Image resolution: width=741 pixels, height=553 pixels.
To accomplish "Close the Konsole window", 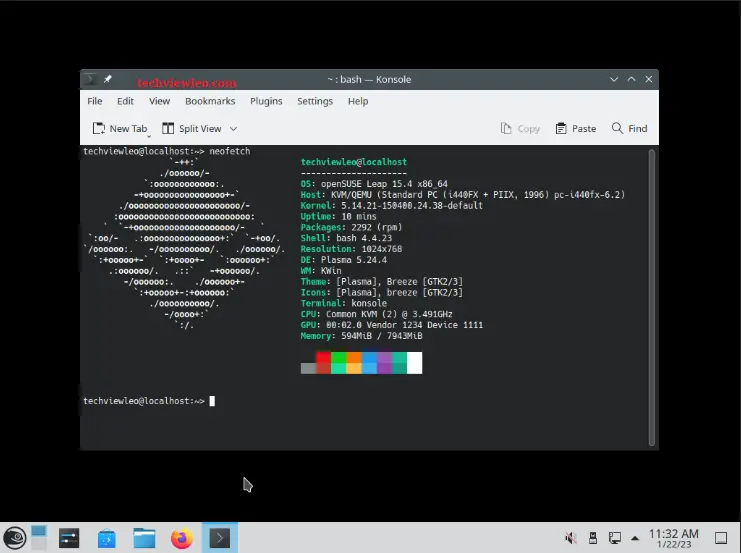I will click(x=649, y=79).
